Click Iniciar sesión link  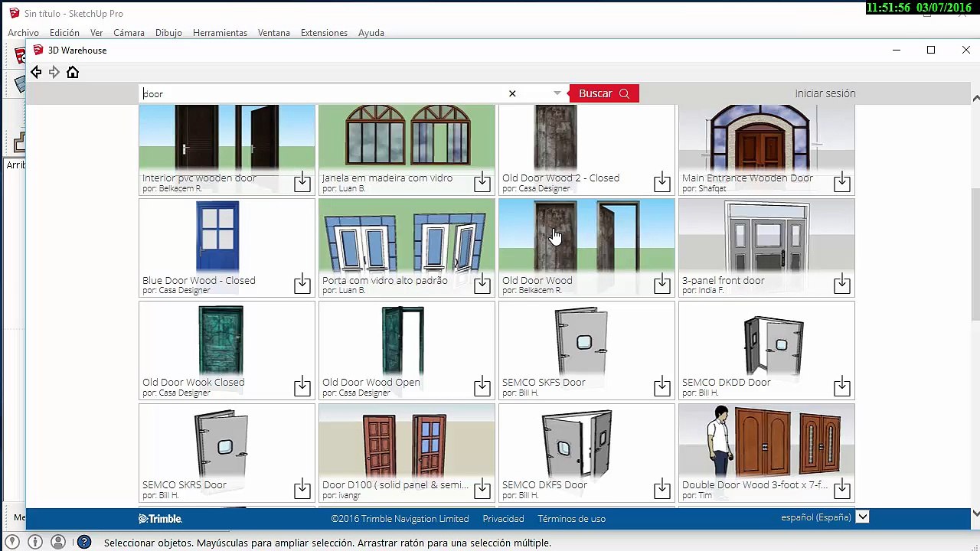coord(825,93)
